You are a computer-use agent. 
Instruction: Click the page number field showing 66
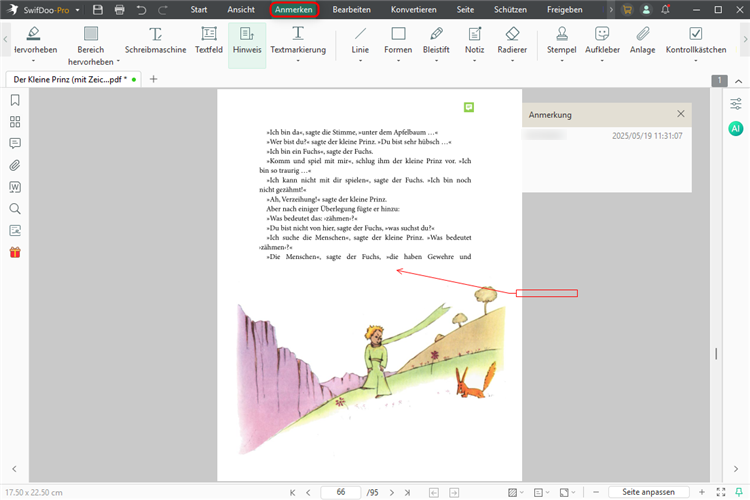click(x=341, y=492)
